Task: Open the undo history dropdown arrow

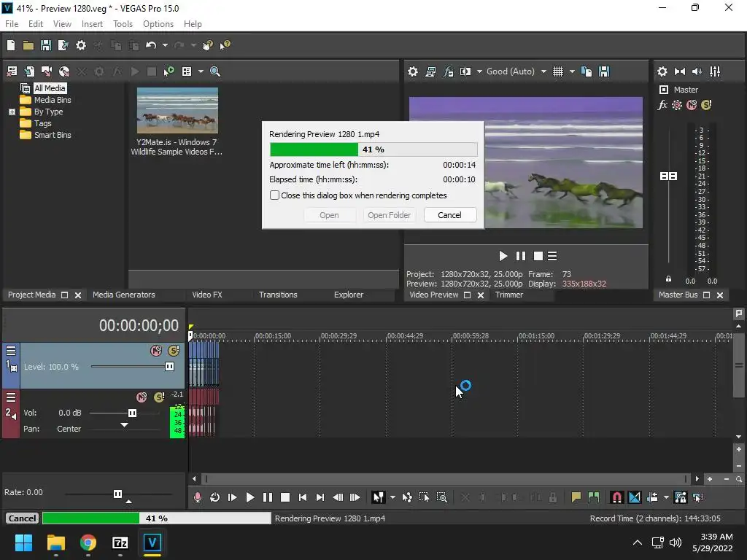Action: 165,45
